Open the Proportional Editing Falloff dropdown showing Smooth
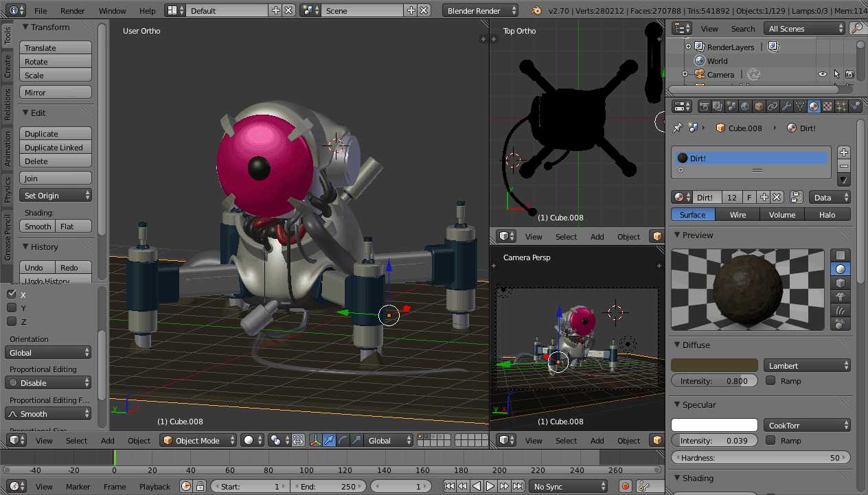Viewport: 868px width, 495px height. pyautogui.click(x=48, y=413)
